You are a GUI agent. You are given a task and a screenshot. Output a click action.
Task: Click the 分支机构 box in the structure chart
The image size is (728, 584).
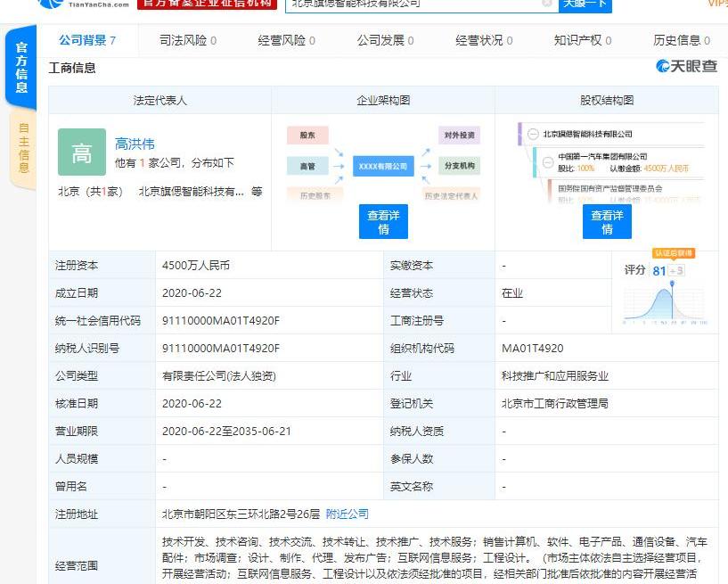(x=459, y=166)
